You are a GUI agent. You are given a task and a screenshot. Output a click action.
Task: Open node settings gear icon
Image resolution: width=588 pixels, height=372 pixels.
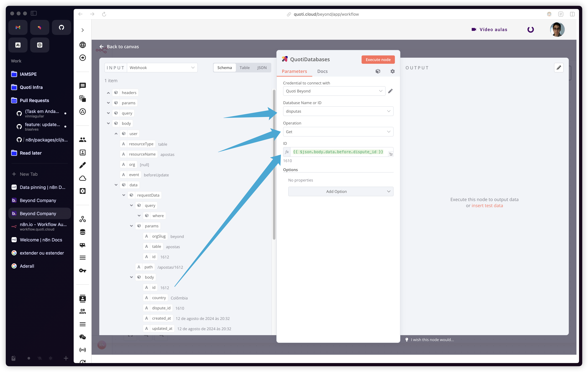(x=392, y=71)
